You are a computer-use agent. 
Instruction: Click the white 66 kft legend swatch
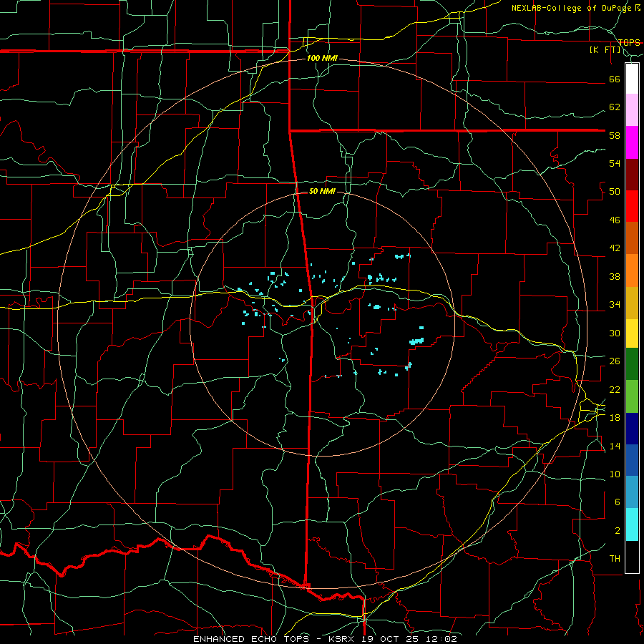(632, 79)
